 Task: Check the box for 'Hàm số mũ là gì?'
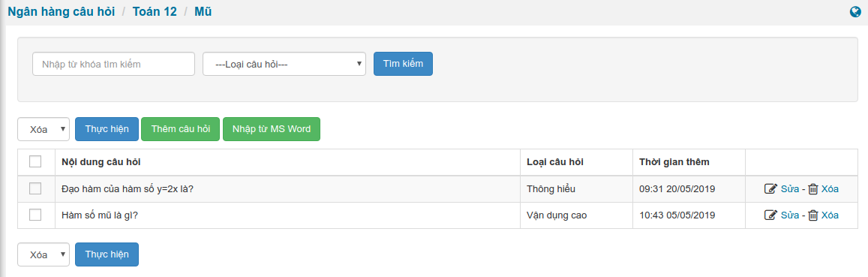[x=35, y=215]
